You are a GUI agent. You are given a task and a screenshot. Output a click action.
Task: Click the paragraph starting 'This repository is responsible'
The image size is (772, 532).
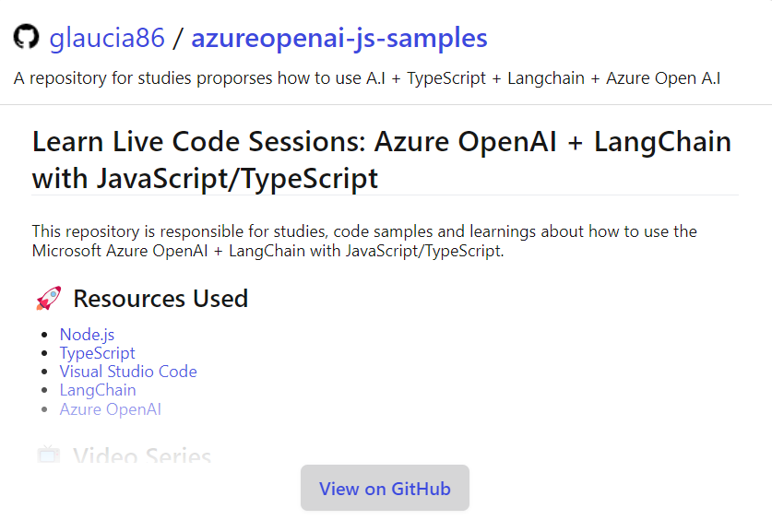364,242
